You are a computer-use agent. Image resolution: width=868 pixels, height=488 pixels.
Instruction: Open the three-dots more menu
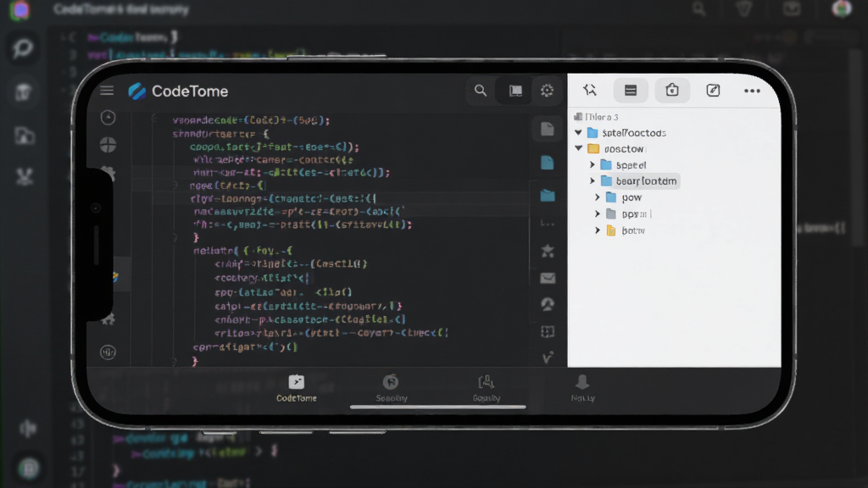[752, 91]
